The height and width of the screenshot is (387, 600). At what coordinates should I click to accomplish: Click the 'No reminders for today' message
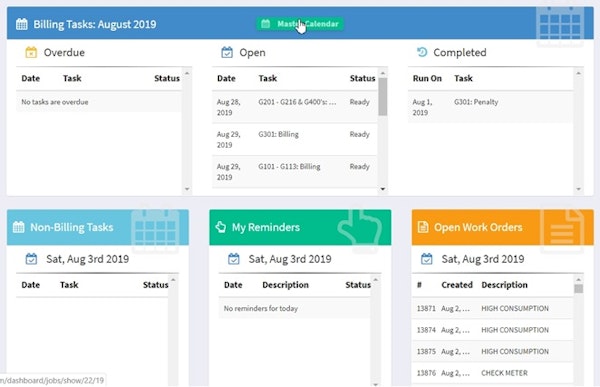tap(261, 308)
